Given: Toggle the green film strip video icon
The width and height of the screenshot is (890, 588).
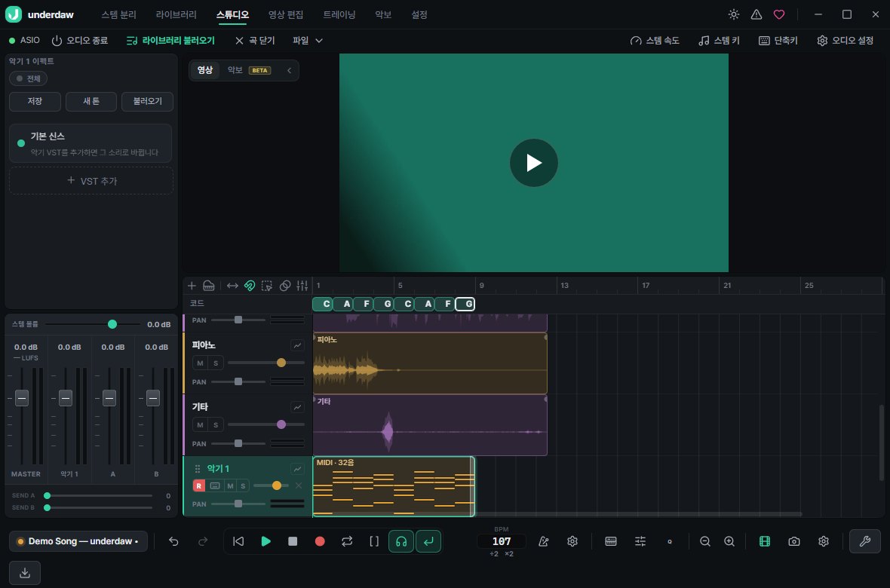Looking at the screenshot, I should click(765, 541).
